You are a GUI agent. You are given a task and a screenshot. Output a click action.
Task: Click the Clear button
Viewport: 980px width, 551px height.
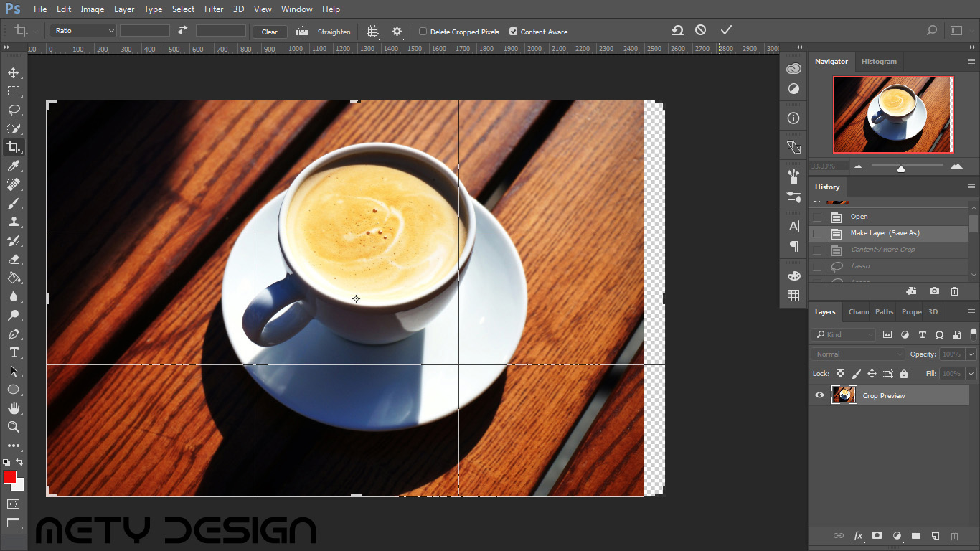(x=270, y=32)
